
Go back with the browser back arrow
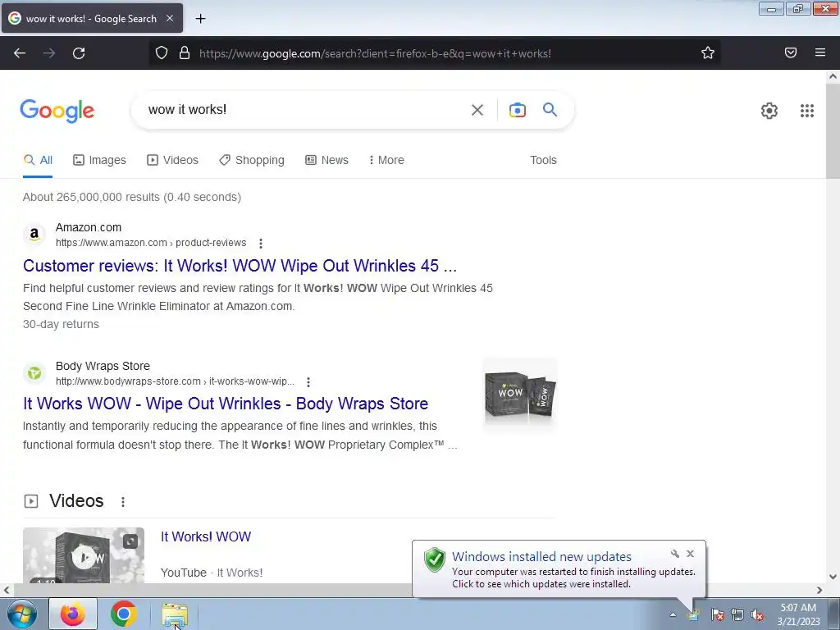(20, 53)
